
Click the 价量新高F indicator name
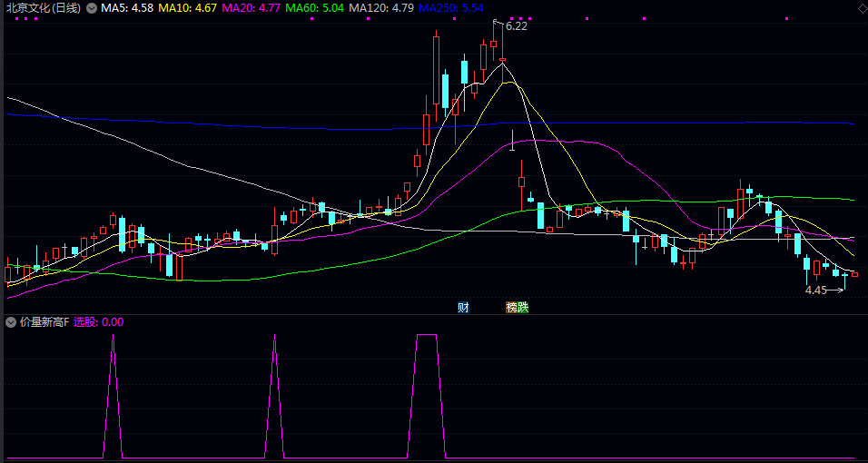44,321
